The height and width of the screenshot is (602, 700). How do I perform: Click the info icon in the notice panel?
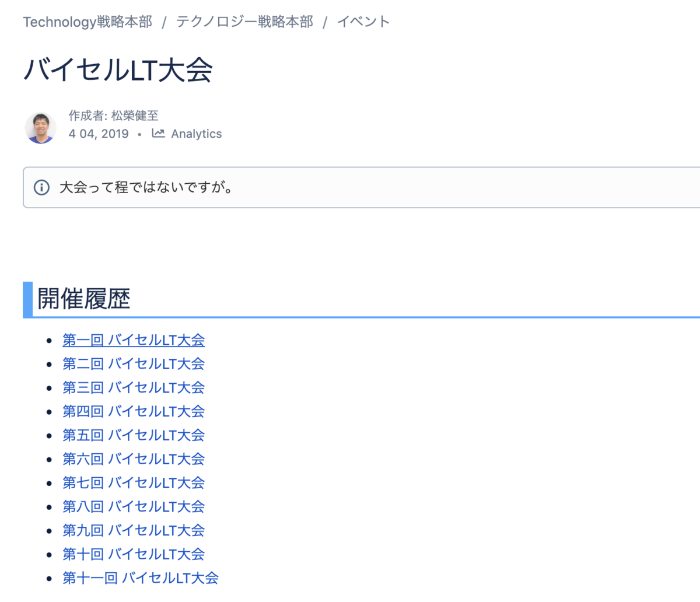pyautogui.click(x=41, y=187)
